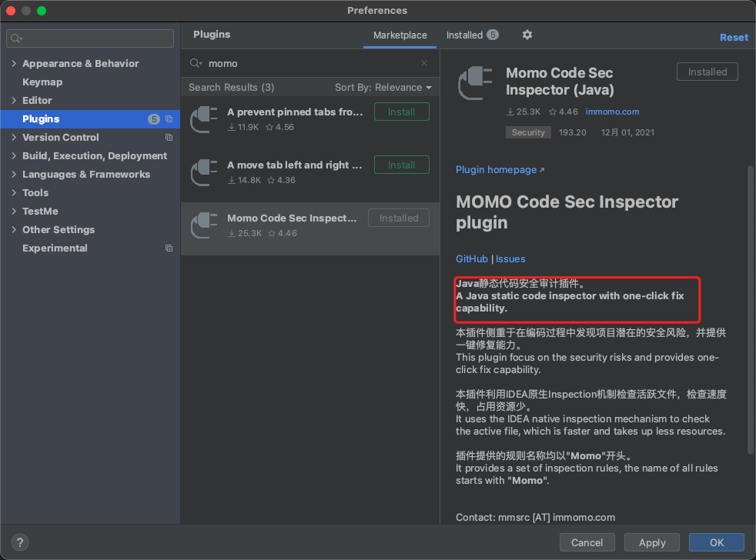Screen dimensions: 756x560
Task: Open the Sort By: Relevance dropdown
Action: point(383,87)
